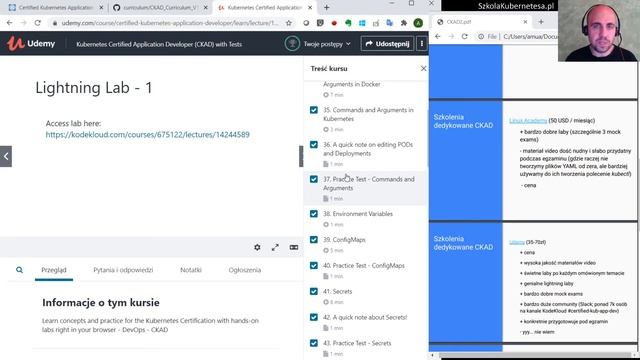Open the Linux Academy link in PDF

[x=528, y=120]
